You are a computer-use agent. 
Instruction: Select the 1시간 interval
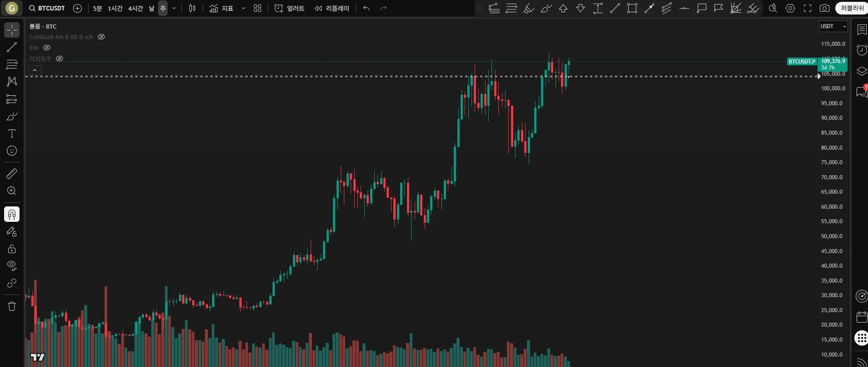coord(115,8)
